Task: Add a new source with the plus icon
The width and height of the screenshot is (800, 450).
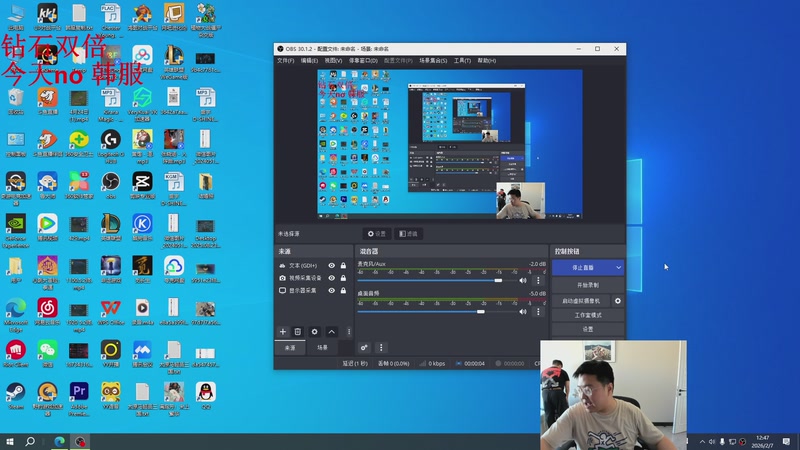Action: (283, 332)
